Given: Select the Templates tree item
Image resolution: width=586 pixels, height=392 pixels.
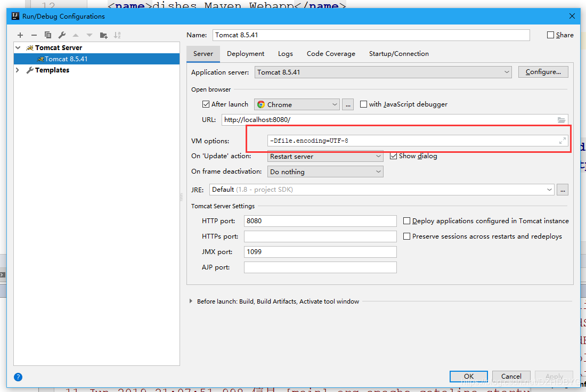Looking at the screenshot, I should click(52, 70).
